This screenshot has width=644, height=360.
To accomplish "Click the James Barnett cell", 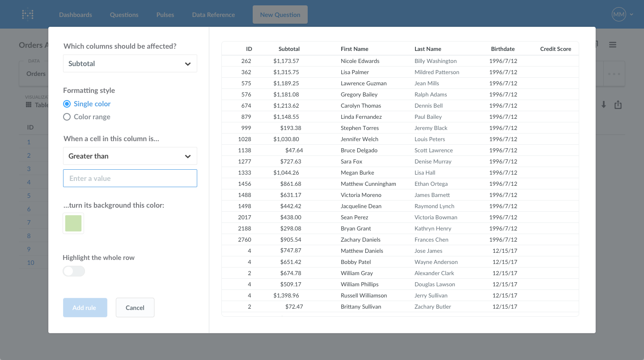I will (432, 195).
